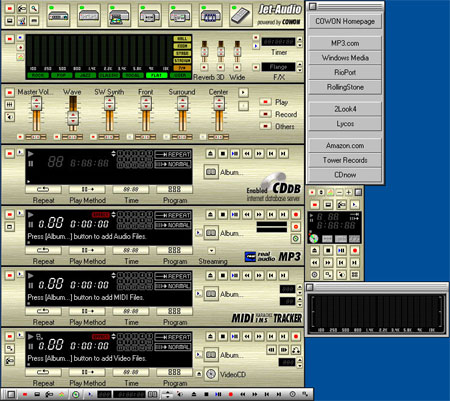
Task: Select the leftmost ROCK equalizer preset
Action: coord(38,75)
